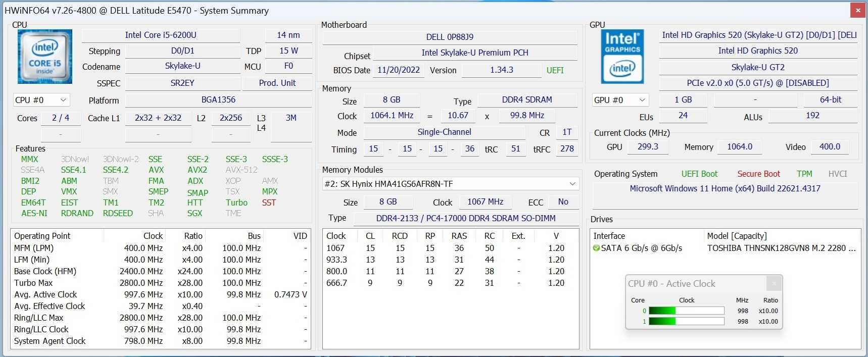
Task: Expand the Memory Modules SK Hynix dropdown
Action: click(450, 184)
